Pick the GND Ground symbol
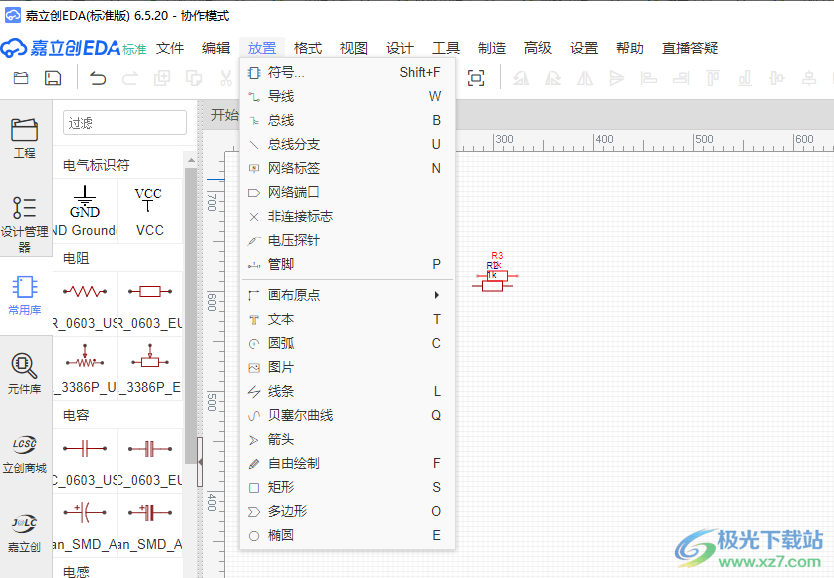Screen dimensions: 834x578 pos(85,211)
